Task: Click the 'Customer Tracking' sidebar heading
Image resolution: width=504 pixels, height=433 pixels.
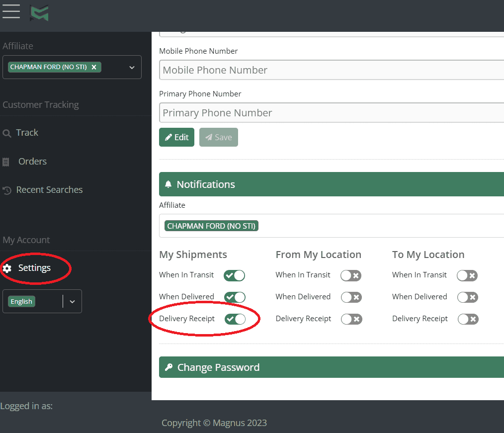Action: point(41,105)
